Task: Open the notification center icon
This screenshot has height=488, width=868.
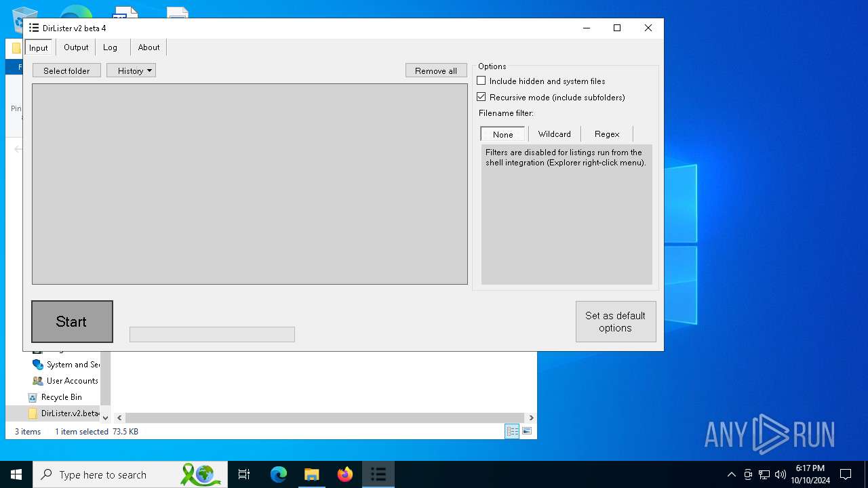Action: click(x=846, y=474)
